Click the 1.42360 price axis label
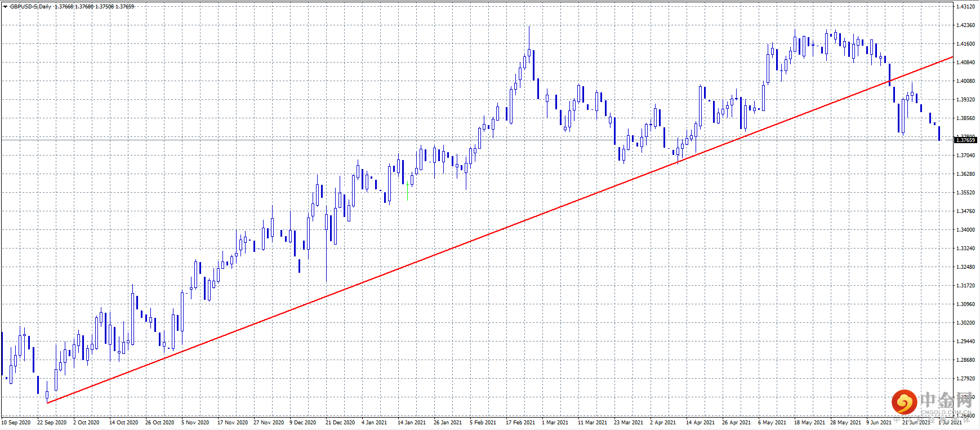The height and width of the screenshot is (430, 980). point(965,25)
